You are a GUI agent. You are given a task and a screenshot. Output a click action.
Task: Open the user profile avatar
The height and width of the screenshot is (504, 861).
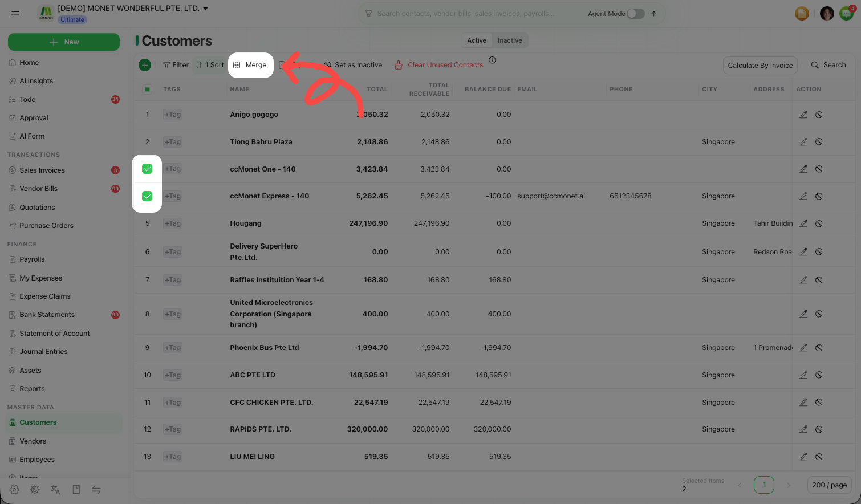click(827, 14)
